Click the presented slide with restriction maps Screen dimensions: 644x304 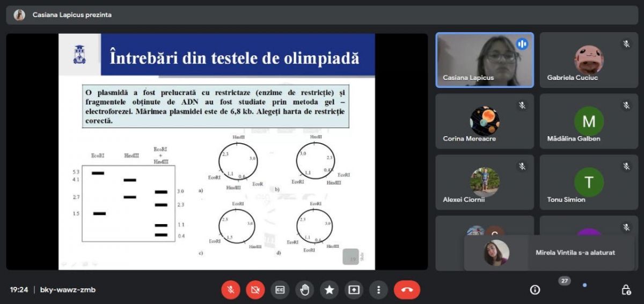(216, 152)
